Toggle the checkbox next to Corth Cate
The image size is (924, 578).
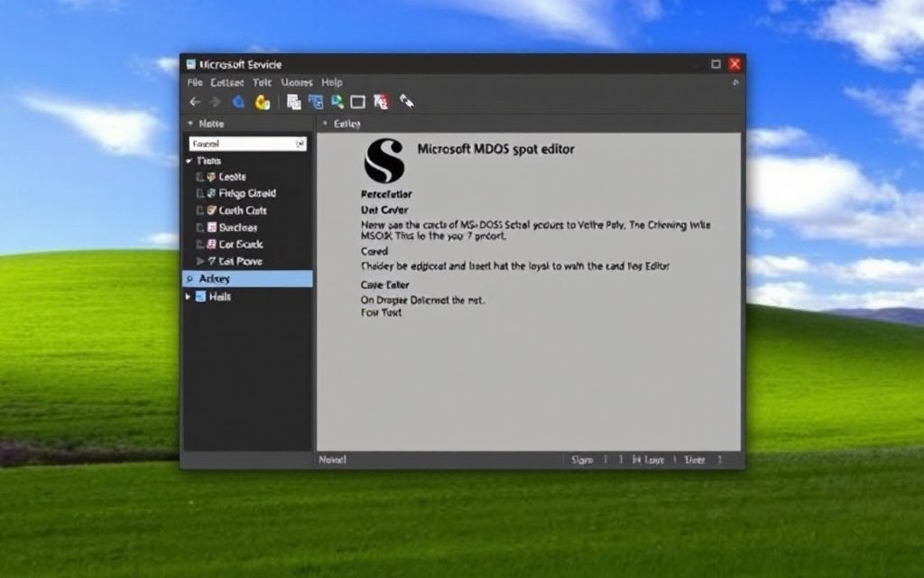tap(199, 210)
